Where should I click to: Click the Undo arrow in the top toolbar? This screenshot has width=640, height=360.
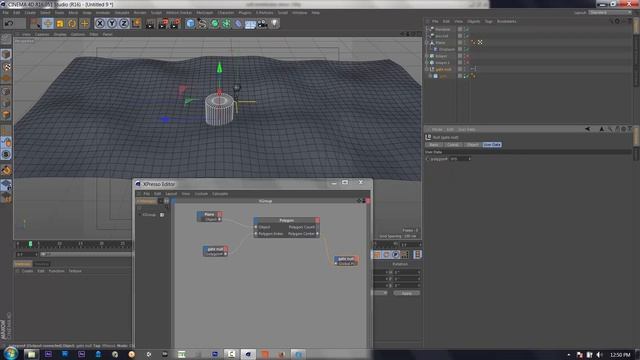pyautogui.click(x=9, y=24)
